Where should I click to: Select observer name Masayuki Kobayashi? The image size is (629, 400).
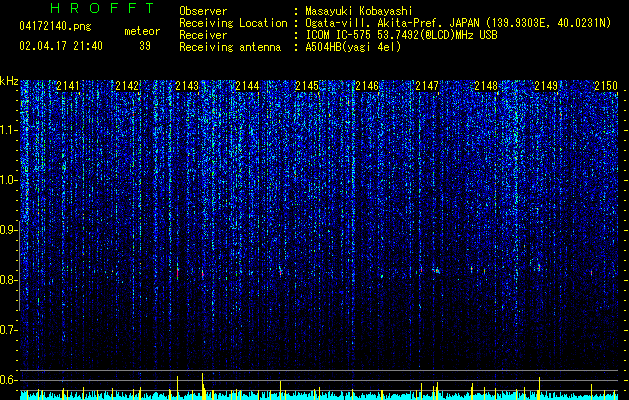point(358,11)
